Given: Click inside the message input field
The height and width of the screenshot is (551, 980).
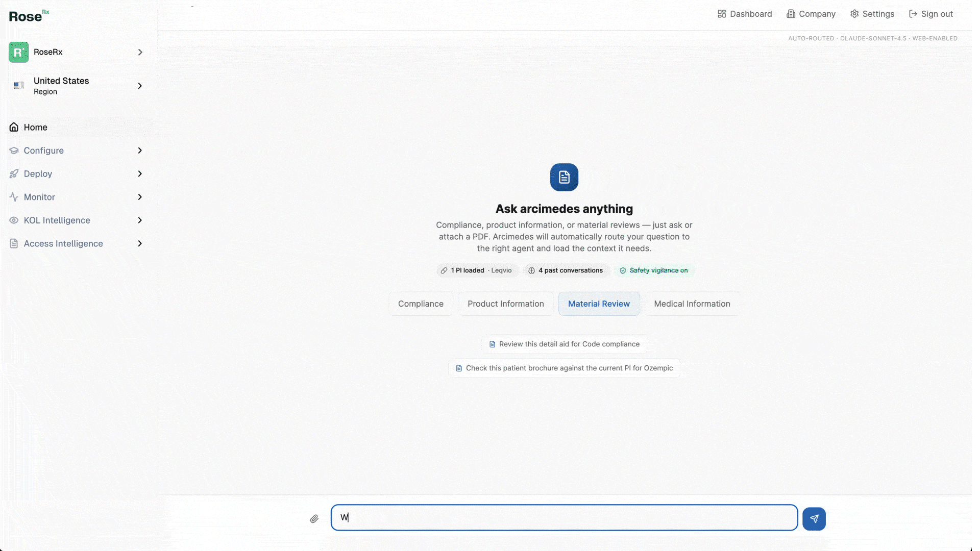Looking at the screenshot, I should (564, 517).
